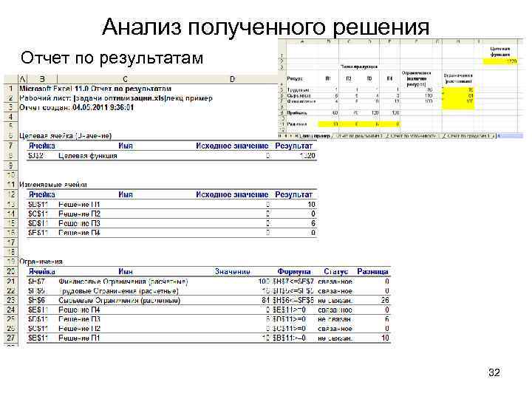
Task: Click 'Статус' column heading in constraints table
Action: click(335, 271)
